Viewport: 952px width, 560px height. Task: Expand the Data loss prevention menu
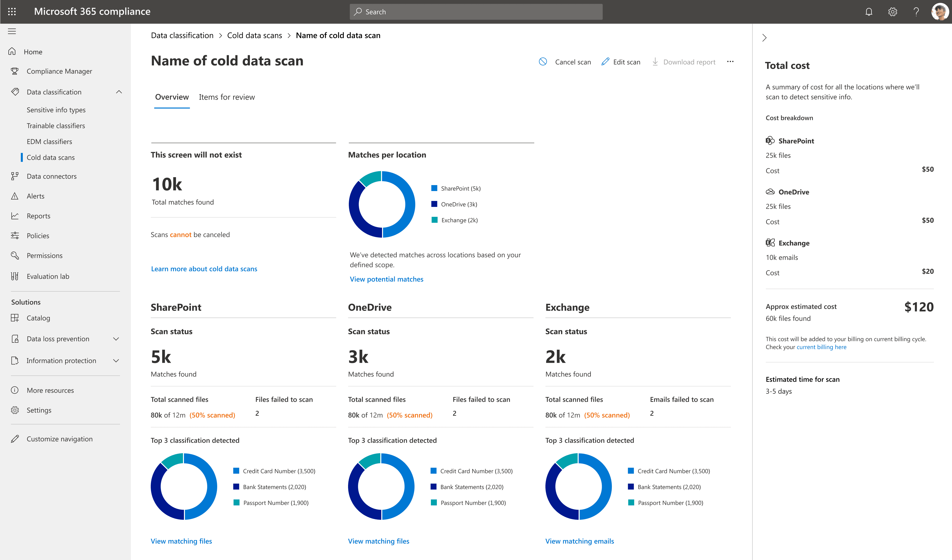116,339
